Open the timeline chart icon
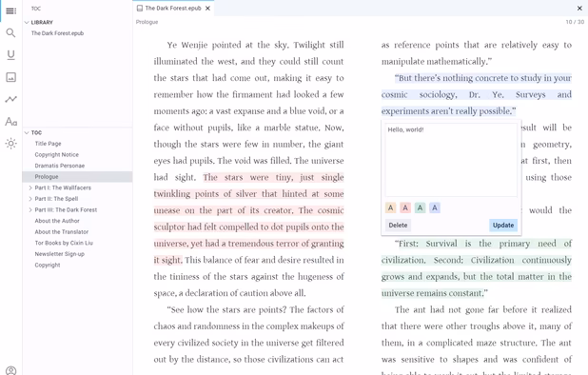 pos(10,99)
